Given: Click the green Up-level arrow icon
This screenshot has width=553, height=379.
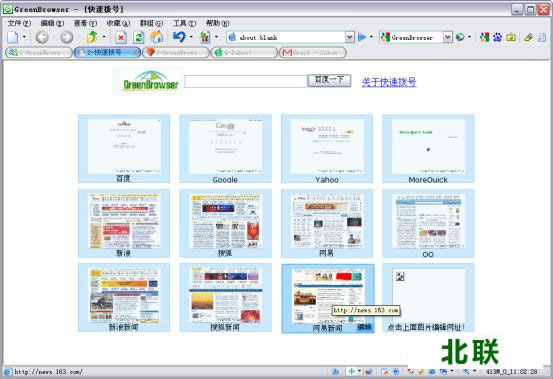Looking at the screenshot, I should (x=92, y=37).
